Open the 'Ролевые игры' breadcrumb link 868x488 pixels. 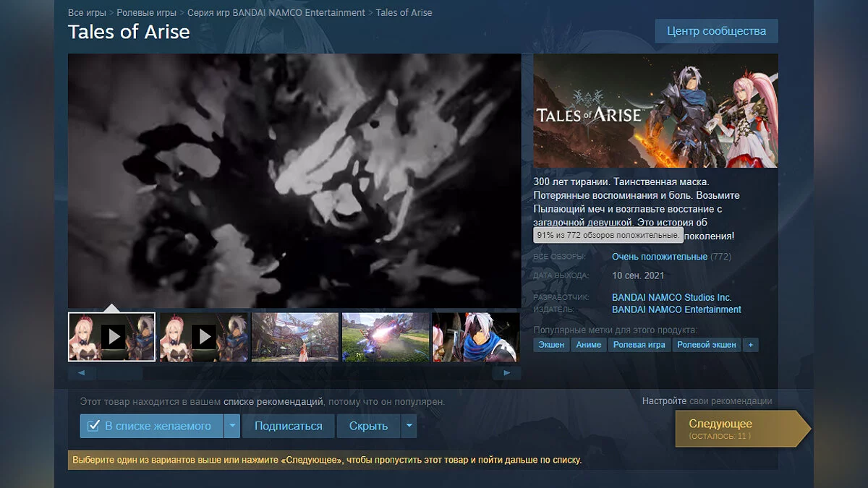[x=146, y=13]
